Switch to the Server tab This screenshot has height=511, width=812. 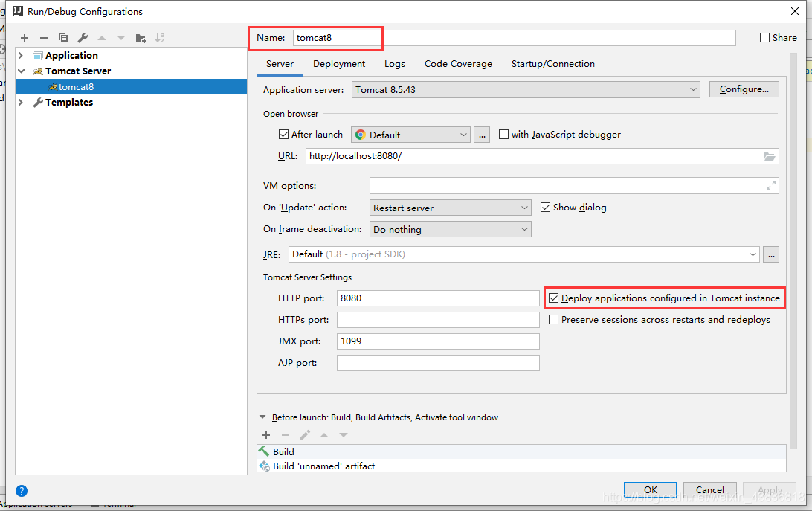point(280,64)
